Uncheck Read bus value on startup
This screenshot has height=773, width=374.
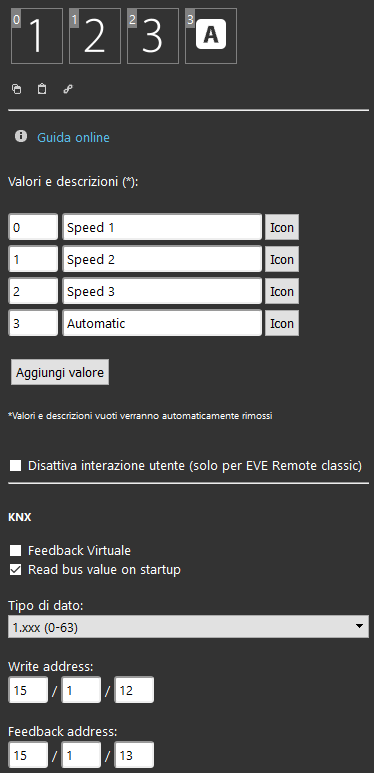click(16, 570)
